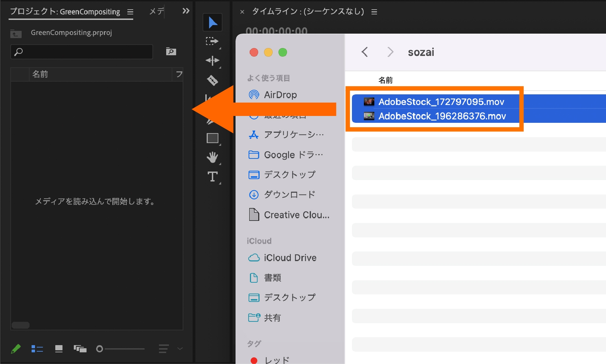Open the Project panel hamburger menu

coord(130,12)
